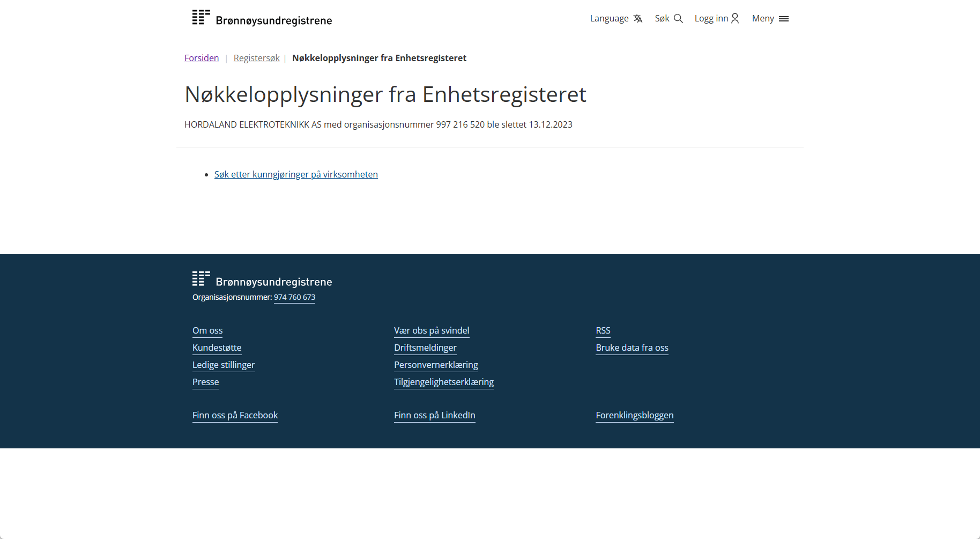The height and width of the screenshot is (539, 980).
Task: Open Personvernerklæring footer link
Action: pyautogui.click(x=436, y=365)
